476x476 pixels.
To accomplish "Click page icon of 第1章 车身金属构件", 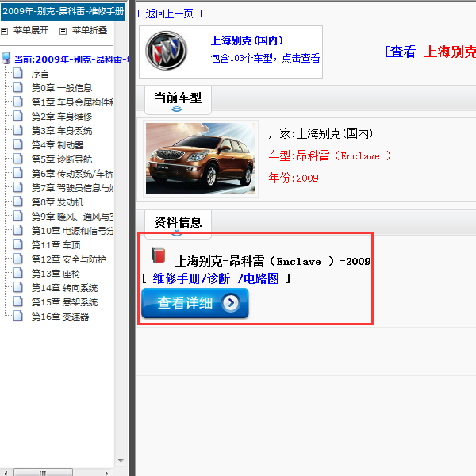I will tap(18, 102).
